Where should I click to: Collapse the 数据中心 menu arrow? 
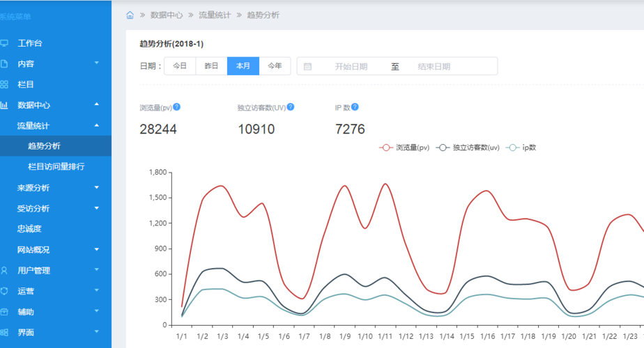coord(97,104)
